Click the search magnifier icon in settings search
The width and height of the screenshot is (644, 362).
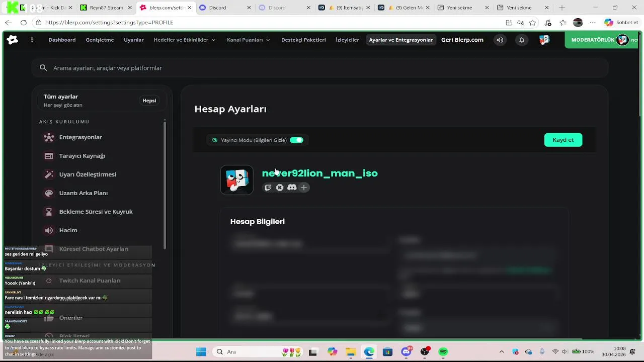tap(43, 68)
